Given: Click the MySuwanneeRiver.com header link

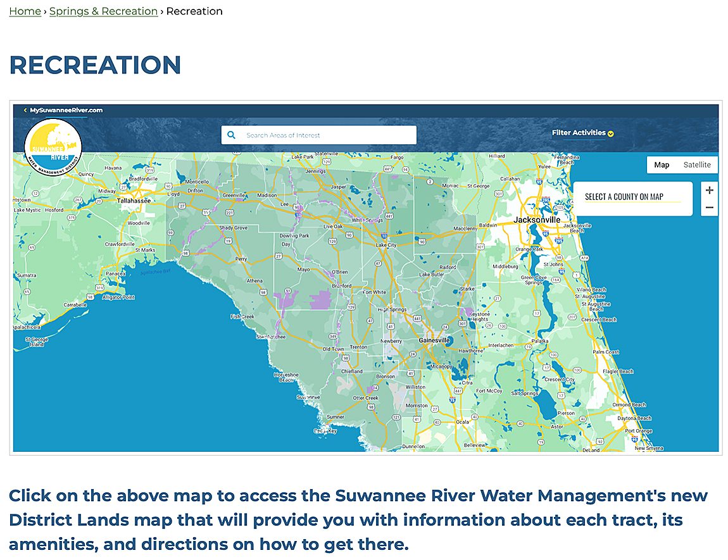Looking at the screenshot, I should 66,110.
